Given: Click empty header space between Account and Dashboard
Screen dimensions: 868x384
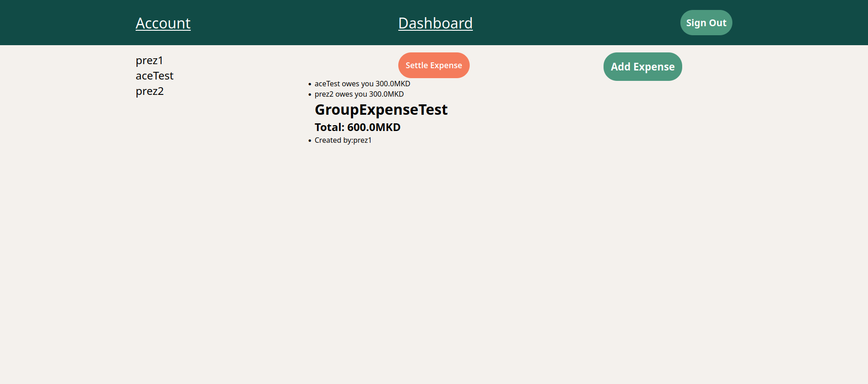Looking at the screenshot, I should [294, 23].
